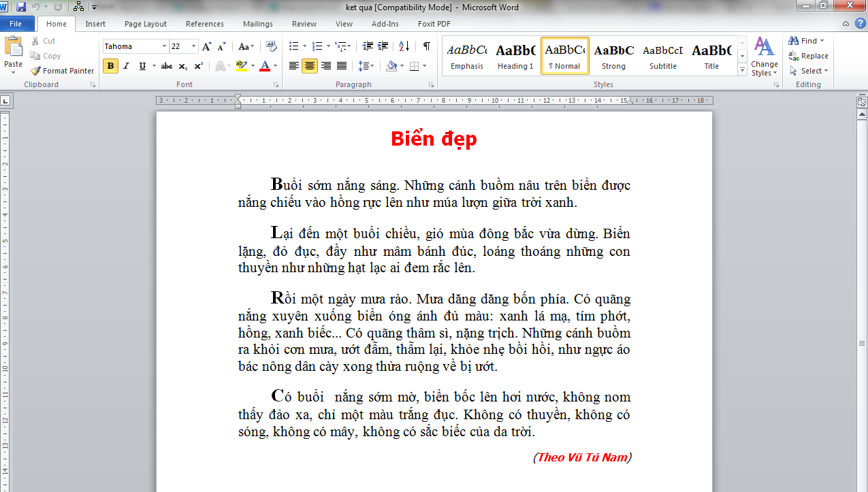Click the Numbering list icon
Viewport: 868px width, 492px height.
tap(317, 46)
